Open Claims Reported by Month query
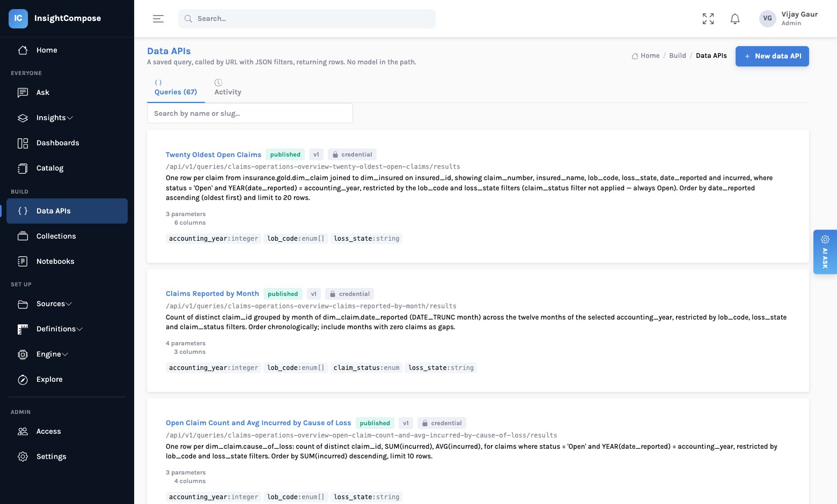Viewport: 837px width, 504px height. [212, 294]
